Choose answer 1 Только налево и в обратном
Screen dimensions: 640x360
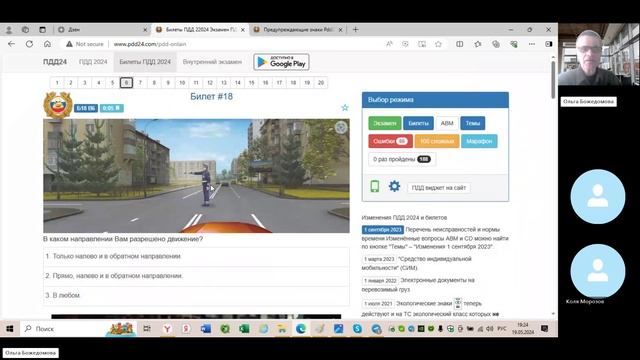(x=196, y=256)
